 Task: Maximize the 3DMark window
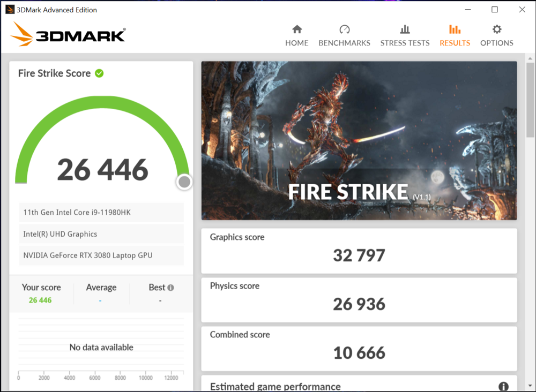pyautogui.click(x=495, y=10)
